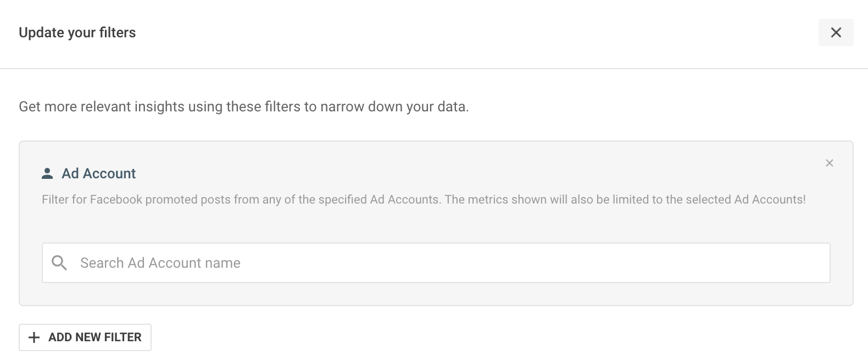Click the magnifying glass search icon
The width and height of the screenshot is (868, 361).
pyautogui.click(x=59, y=263)
